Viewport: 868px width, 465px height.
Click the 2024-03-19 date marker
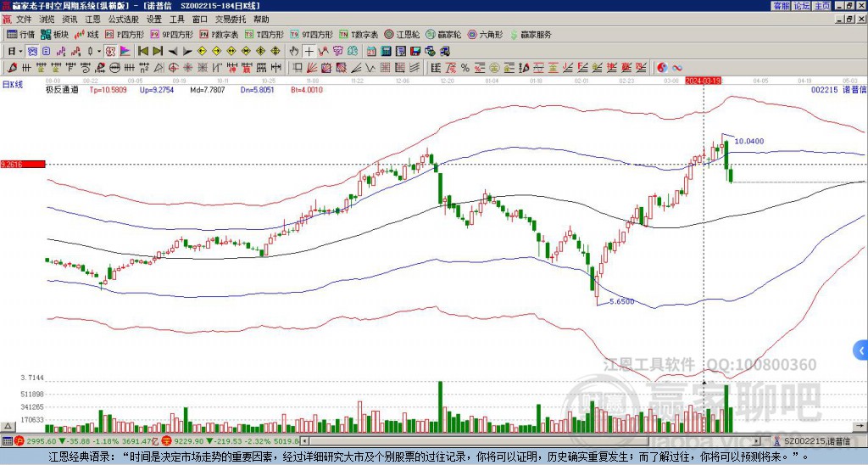coord(703,81)
